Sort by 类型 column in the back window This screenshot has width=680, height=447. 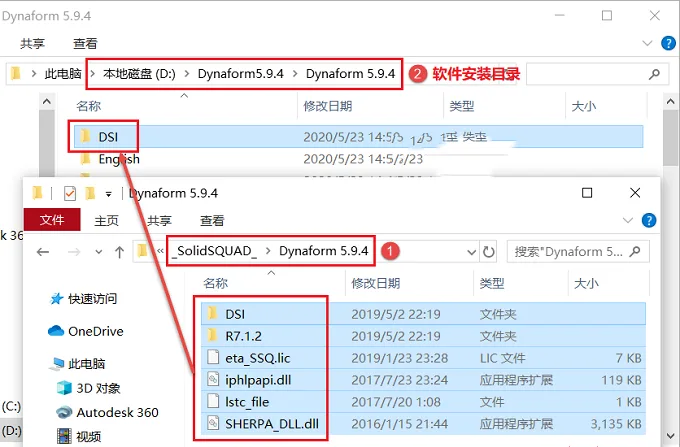461,106
